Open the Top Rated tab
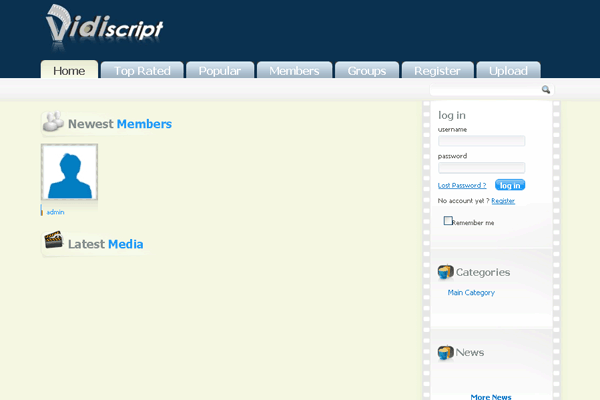The height and width of the screenshot is (400, 600). point(143,71)
